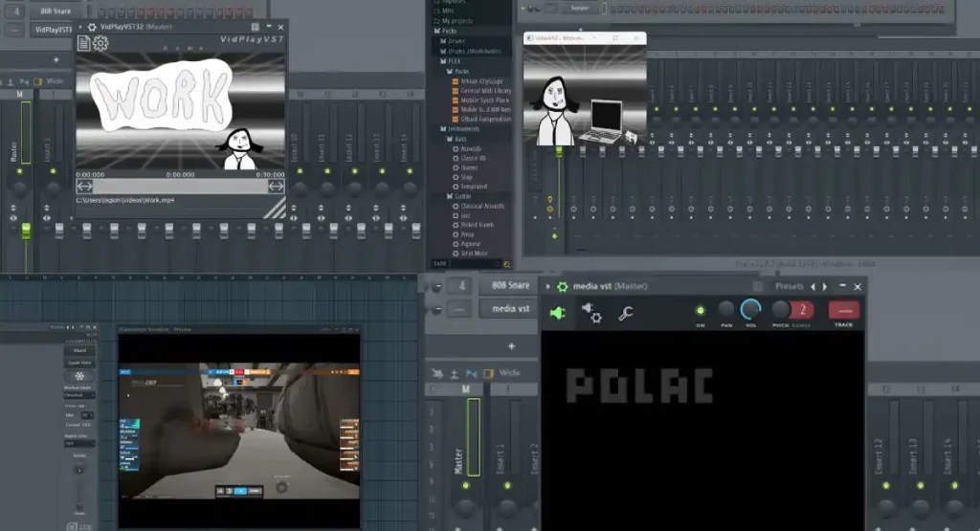Click the Sampler channel button

(579, 8)
